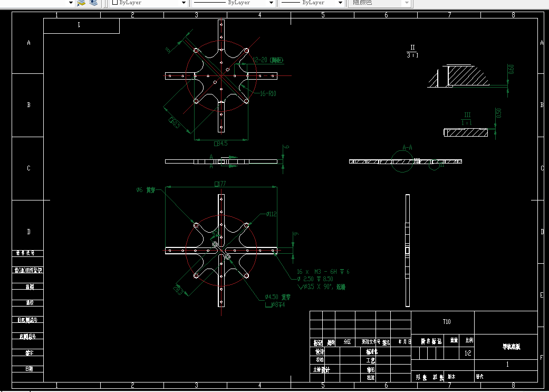The image size is (549, 392).
Task: Open the 随颜色 plot style dropdown
Action: coord(407,3)
